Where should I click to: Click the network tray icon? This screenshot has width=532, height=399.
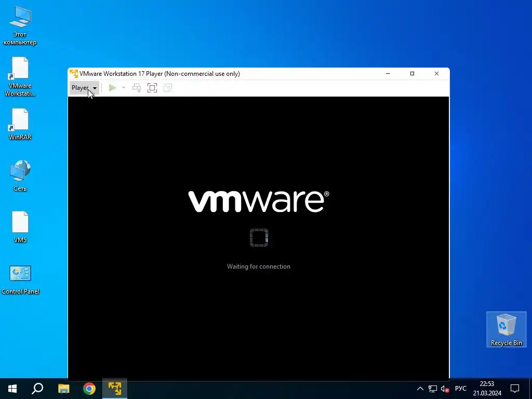pyautogui.click(x=433, y=389)
